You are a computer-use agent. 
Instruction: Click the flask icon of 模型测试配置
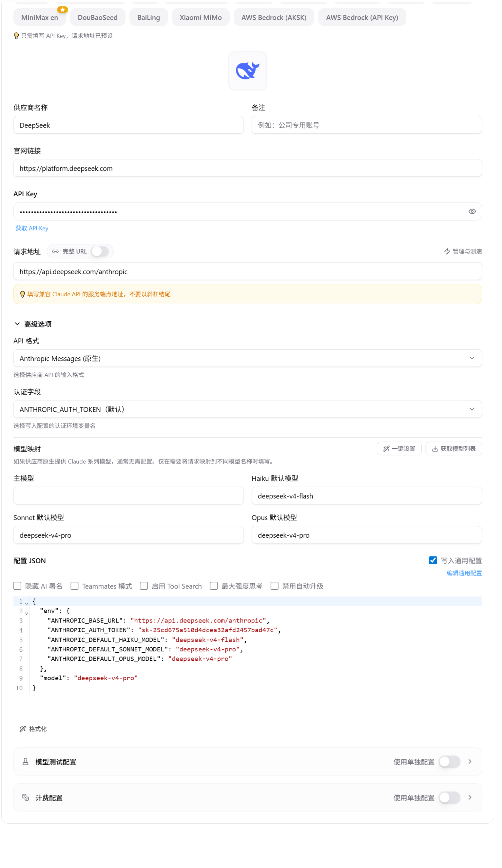25,762
